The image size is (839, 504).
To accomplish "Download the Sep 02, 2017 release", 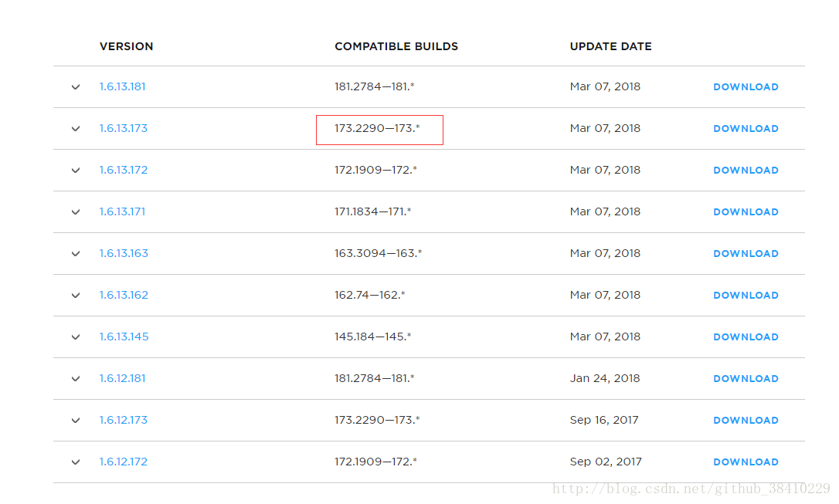I will pyautogui.click(x=746, y=462).
